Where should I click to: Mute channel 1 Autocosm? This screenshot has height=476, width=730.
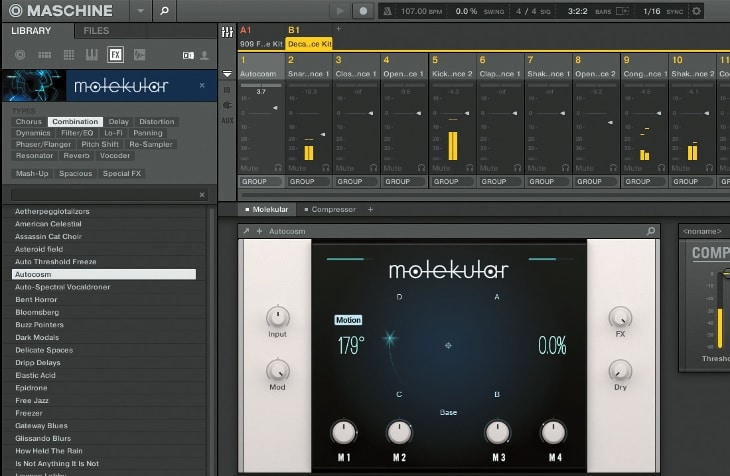(250, 168)
